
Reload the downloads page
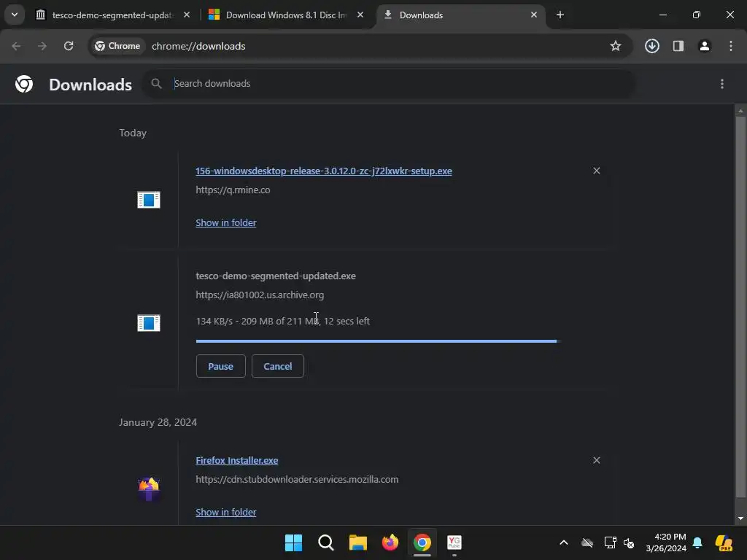click(x=69, y=46)
